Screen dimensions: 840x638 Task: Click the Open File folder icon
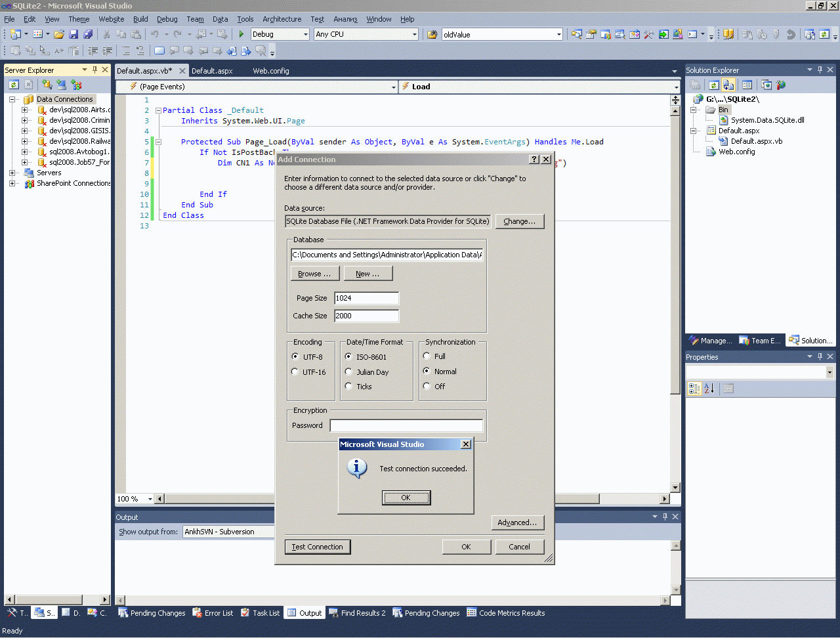(x=59, y=34)
